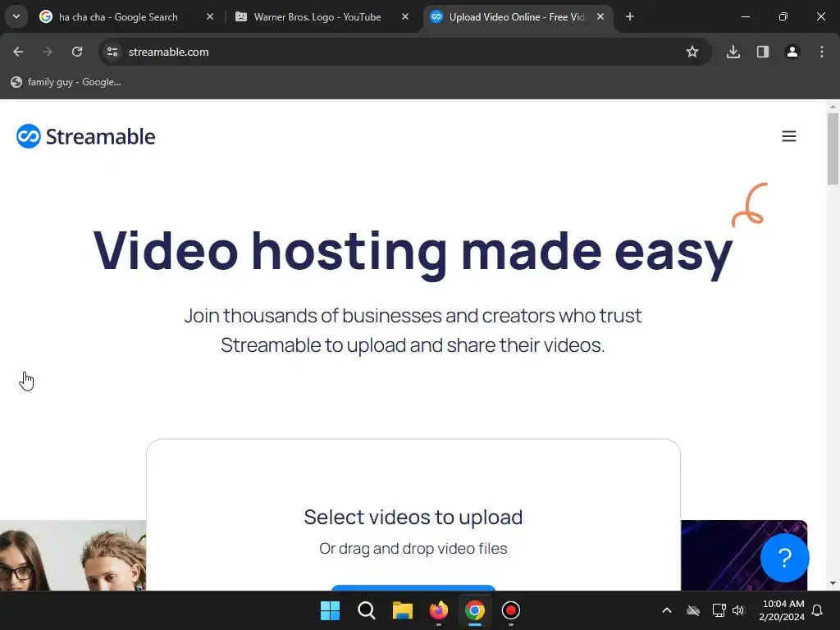The width and height of the screenshot is (840, 630).
Task: Click the Streamable logo
Action: (85, 136)
